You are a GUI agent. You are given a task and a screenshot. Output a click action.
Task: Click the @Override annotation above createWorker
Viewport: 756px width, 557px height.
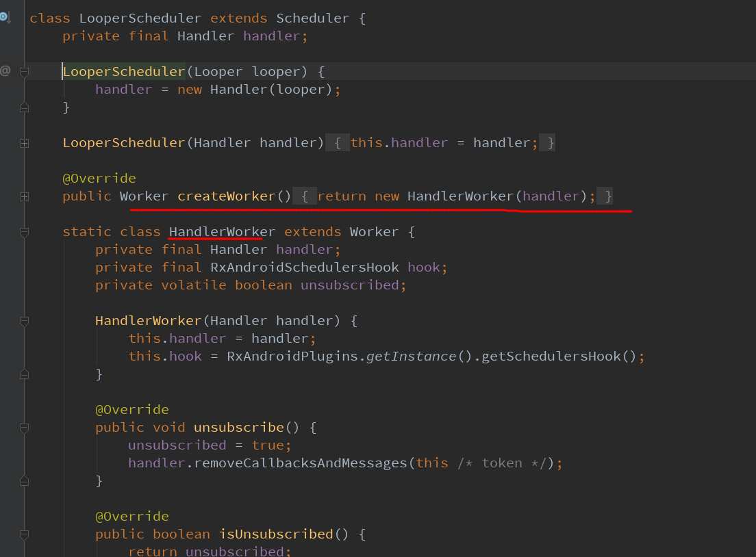click(99, 179)
